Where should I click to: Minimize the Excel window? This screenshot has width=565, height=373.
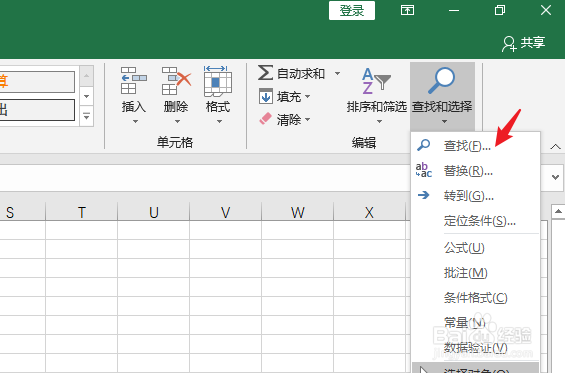click(454, 10)
